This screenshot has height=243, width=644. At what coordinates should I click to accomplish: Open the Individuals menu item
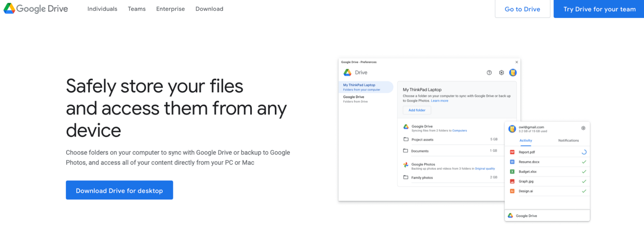coord(102,9)
